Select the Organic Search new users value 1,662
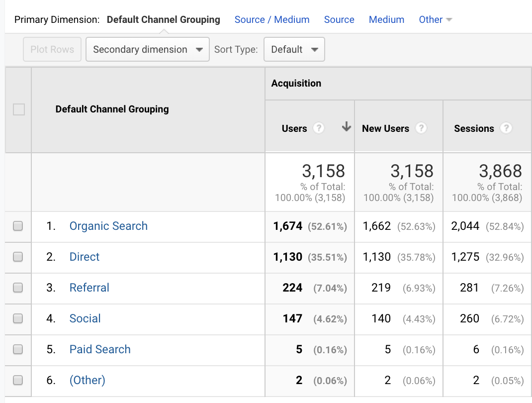 click(x=376, y=226)
